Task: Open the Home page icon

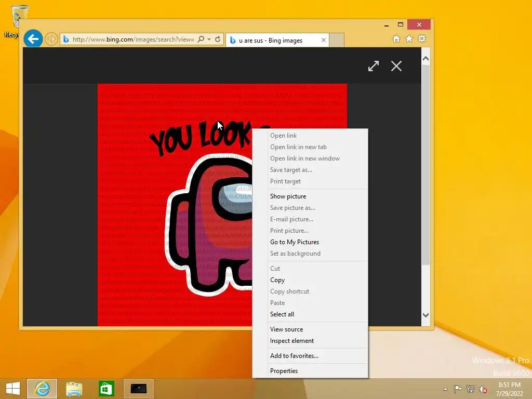Action: click(x=396, y=38)
